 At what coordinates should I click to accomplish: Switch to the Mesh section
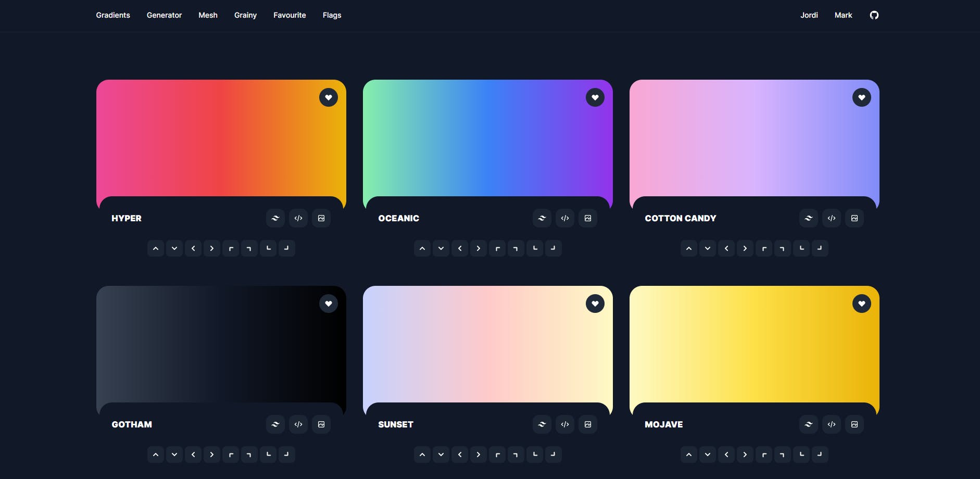pyautogui.click(x=208, y=15)
